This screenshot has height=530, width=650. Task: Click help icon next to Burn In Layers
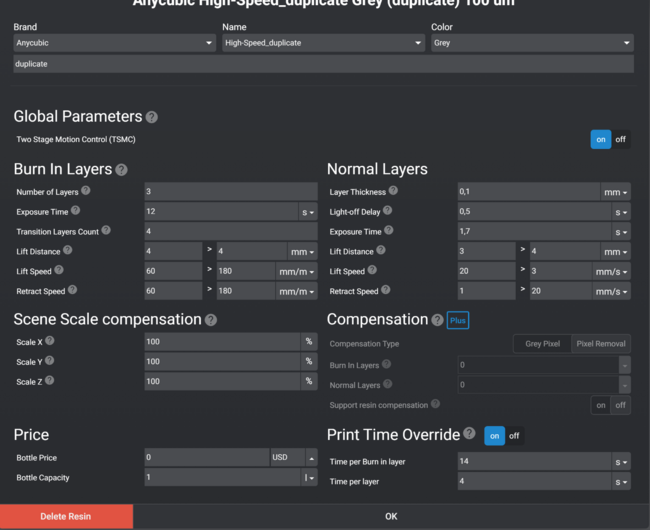click(x=121, y=170)
